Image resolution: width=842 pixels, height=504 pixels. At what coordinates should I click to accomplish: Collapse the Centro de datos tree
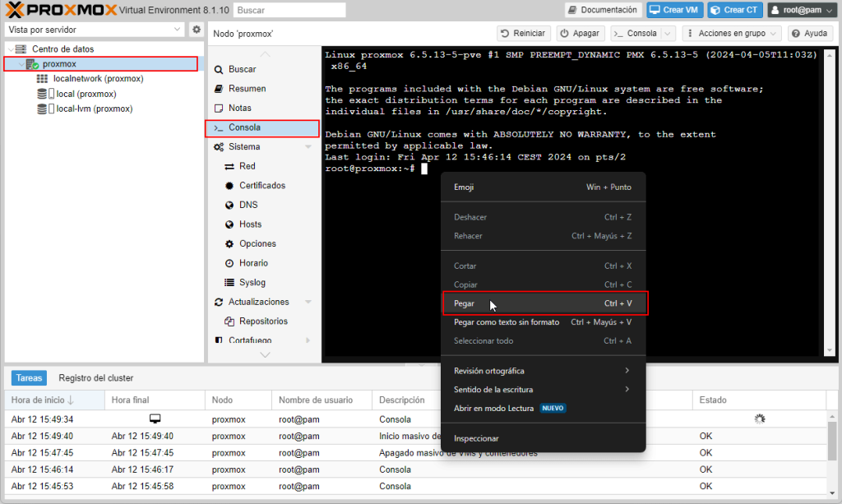[x=11, y=49]
